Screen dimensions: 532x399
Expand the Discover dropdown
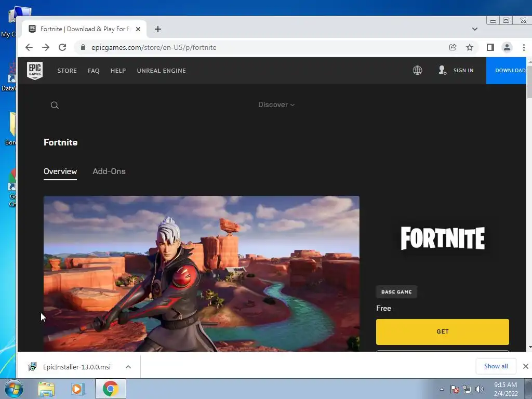point(276,105)
